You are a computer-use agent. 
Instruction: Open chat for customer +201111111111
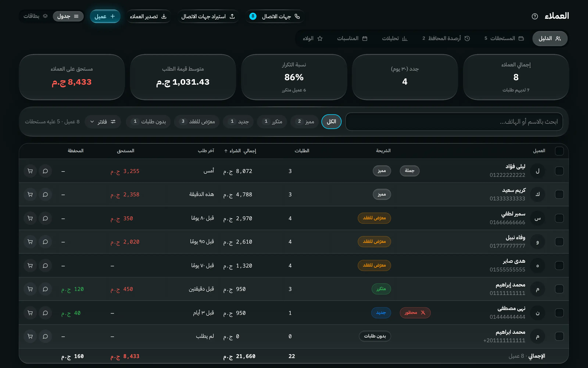coord(45,336)
